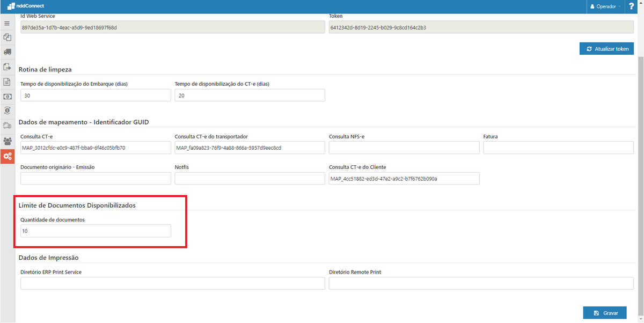Edit the Quantidade de documentos field
644x323 pixels.
(95, 231)
